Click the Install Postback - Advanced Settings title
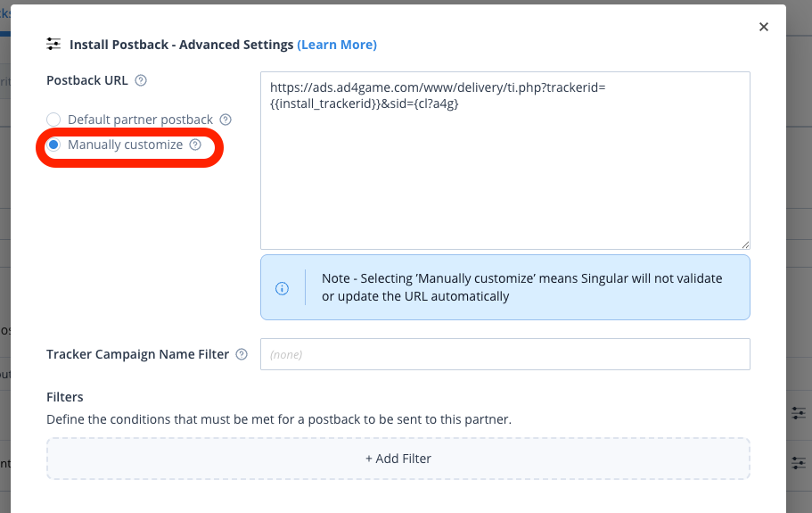This screenshot has width=812, height=513. pos(181,46)
